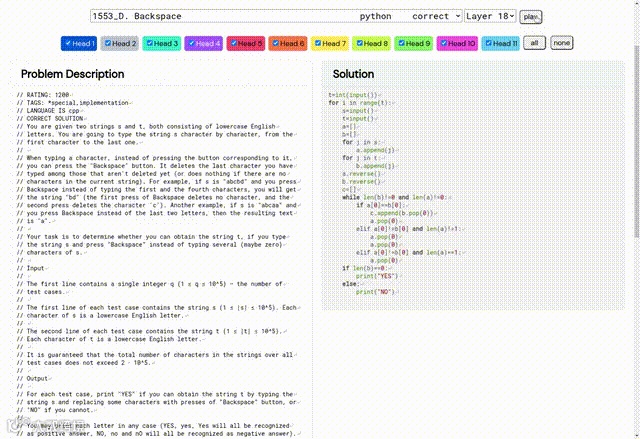
Task: Click the 'c.append(b.pop(0))' code line
Action: (402, 213)
